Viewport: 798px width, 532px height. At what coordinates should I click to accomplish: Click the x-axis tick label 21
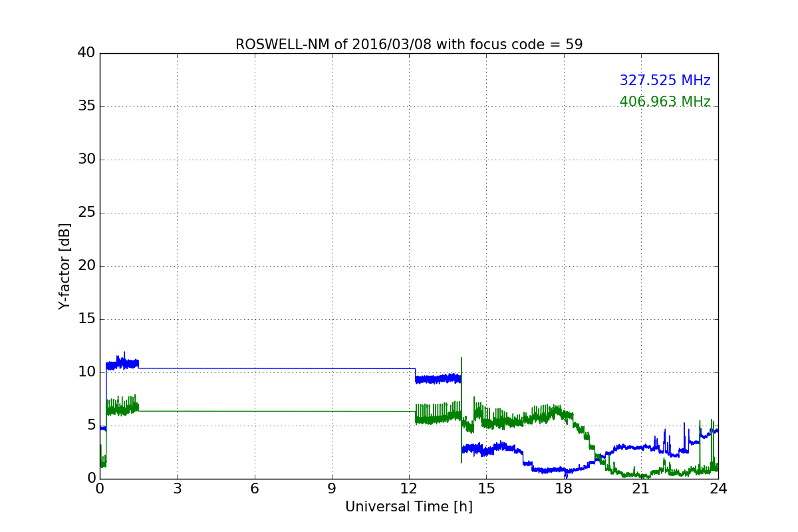point(641,489)
